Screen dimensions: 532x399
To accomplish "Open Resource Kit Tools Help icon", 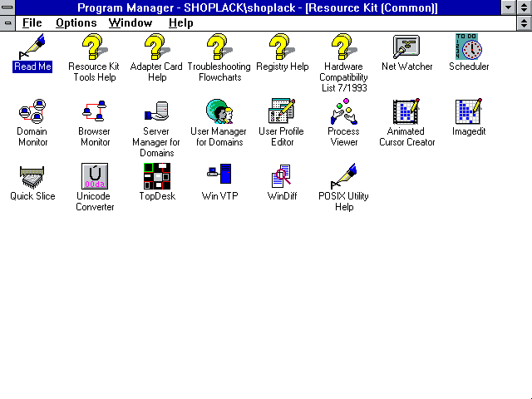I will 95,47.
